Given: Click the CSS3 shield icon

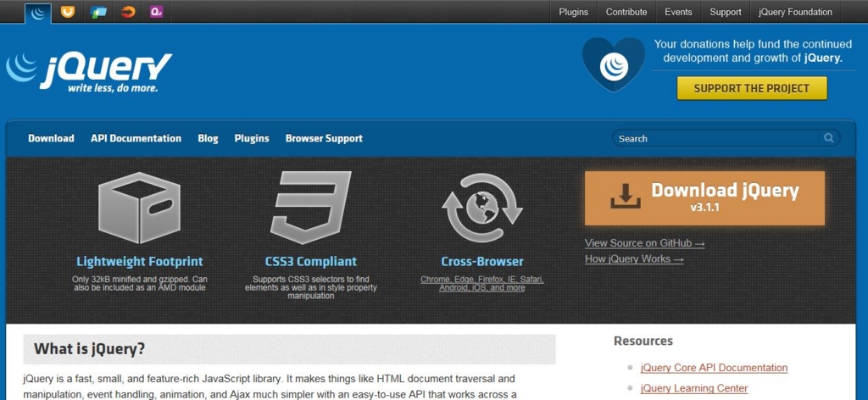Looking at the screenshot, I should tap(310, 208).
